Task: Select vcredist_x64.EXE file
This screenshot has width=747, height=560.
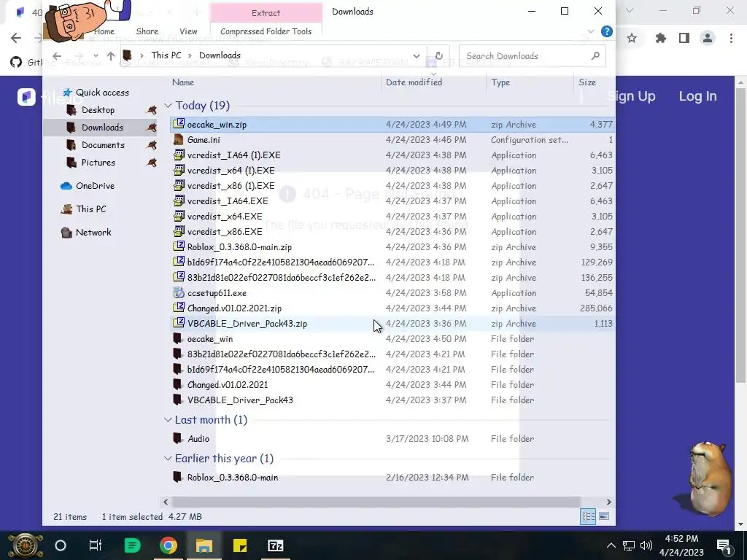Action: (x=225, y=216)
